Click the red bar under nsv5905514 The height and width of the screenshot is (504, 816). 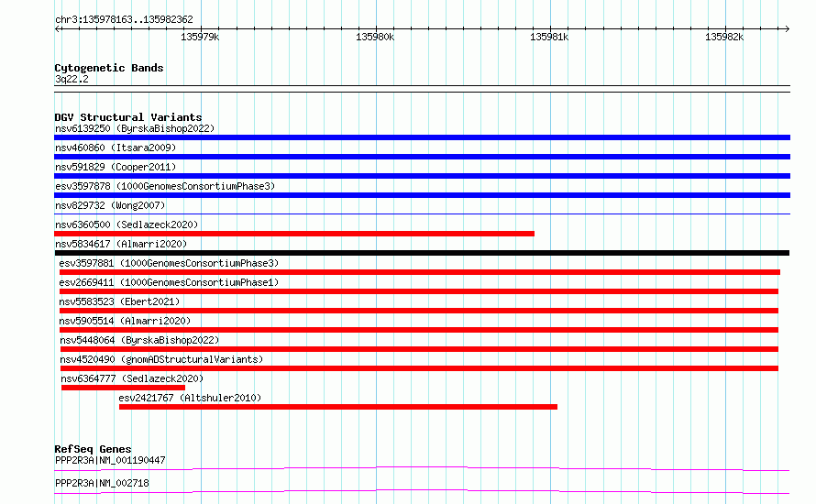419,330
